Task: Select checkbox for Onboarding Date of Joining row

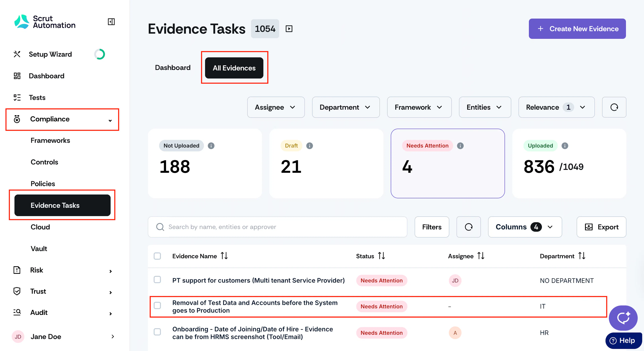Action: coord(157,332)
